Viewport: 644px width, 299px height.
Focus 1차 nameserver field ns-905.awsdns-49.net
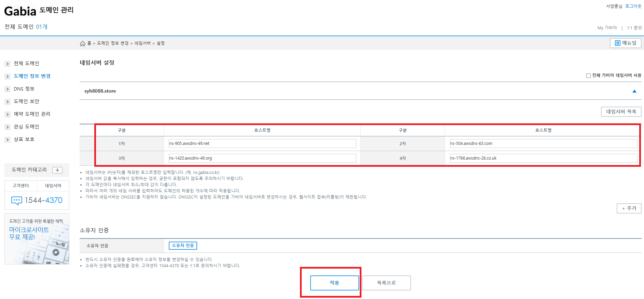click(262, 144)
